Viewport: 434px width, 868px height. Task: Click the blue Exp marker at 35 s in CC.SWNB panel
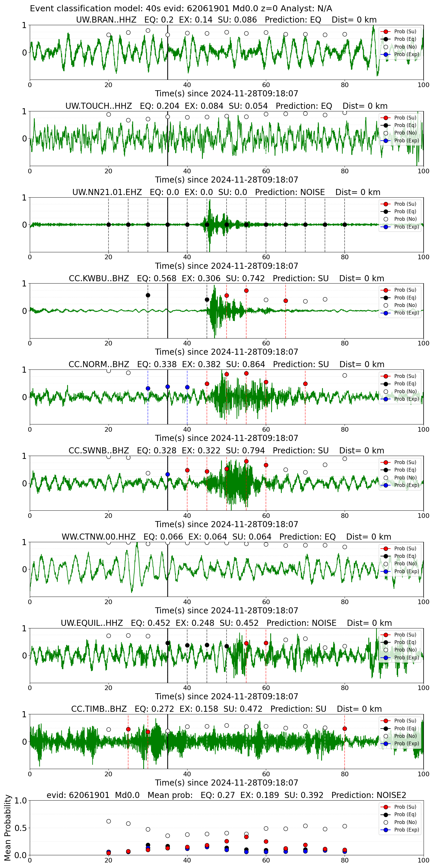[x=168, y=475]
